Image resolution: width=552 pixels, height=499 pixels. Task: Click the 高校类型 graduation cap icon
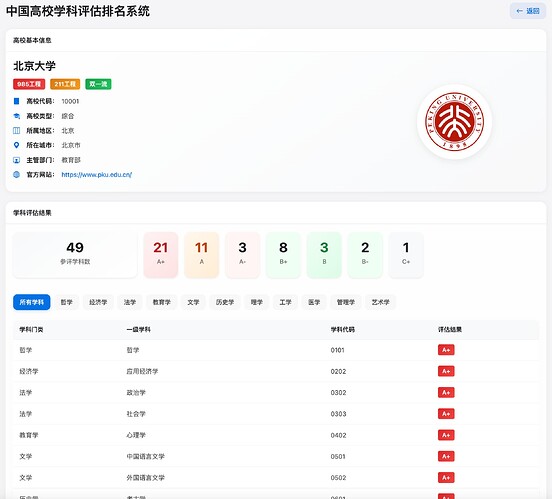(x=16, y=116)
